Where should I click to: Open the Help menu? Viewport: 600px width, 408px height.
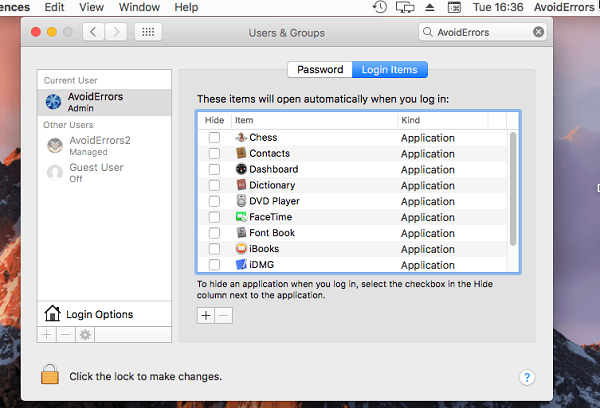[x=186, y=7]
